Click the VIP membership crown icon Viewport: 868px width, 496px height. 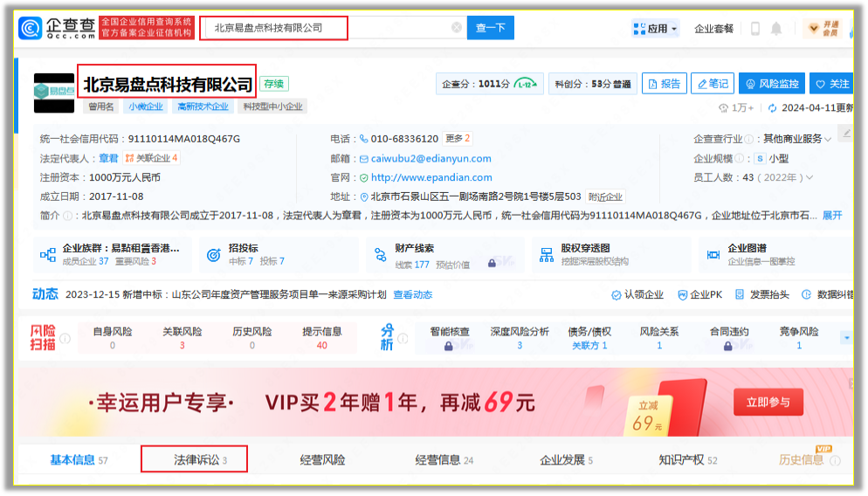coord(813,28)
